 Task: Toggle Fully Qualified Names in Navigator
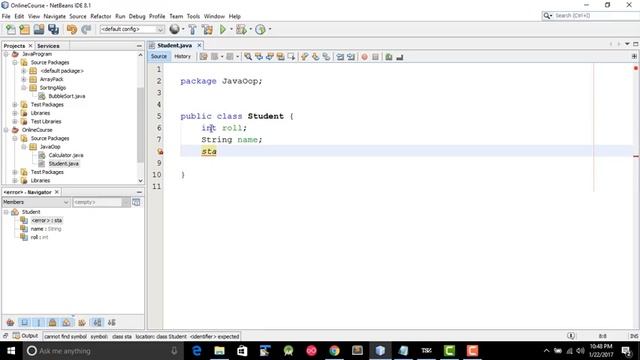(x=82, y=323)
